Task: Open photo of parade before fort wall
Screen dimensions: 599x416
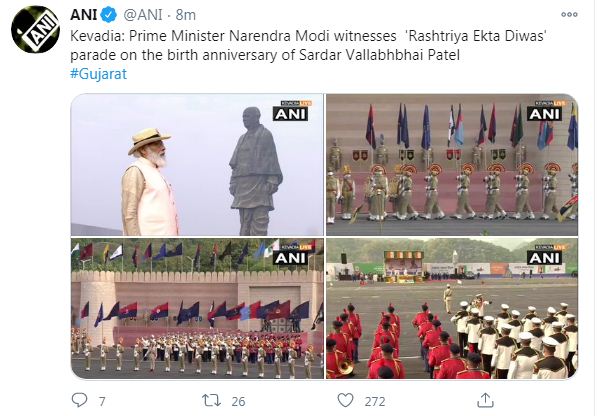Action: [x=197, y=309]
